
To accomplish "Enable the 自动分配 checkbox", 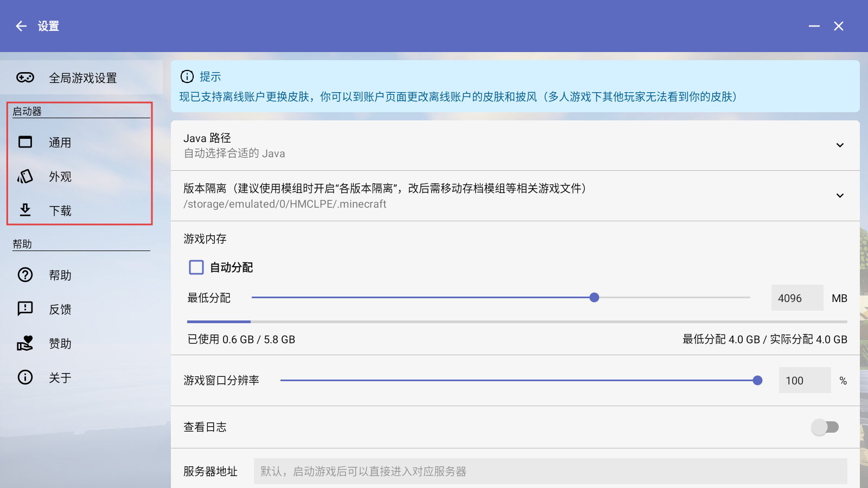I will pyautogui.click(x=196, y=267).
